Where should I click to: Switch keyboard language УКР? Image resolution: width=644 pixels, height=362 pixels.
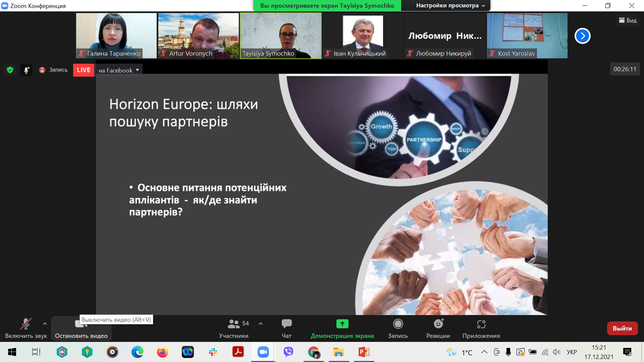pyautogui.click(x=572, y=352)
